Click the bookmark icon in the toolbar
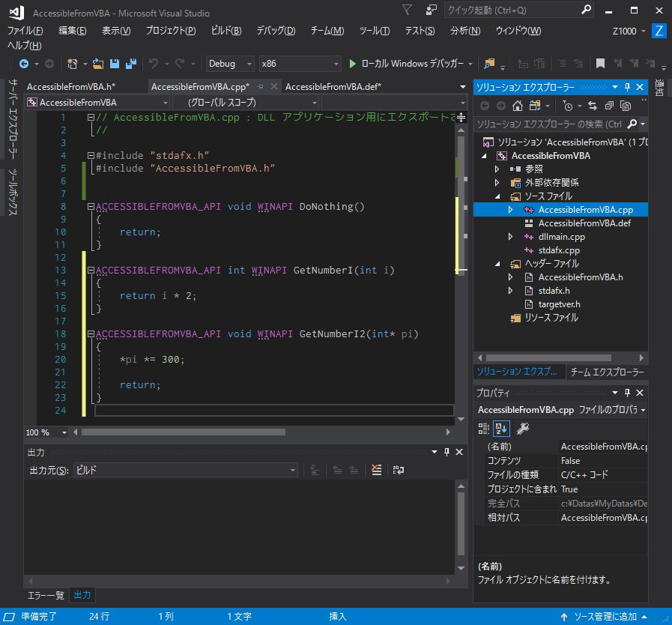 pyautogui.click(x=600, y=64)
